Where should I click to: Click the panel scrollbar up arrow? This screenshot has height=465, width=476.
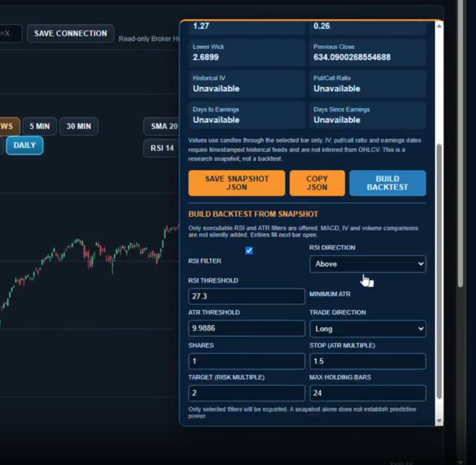439,26
